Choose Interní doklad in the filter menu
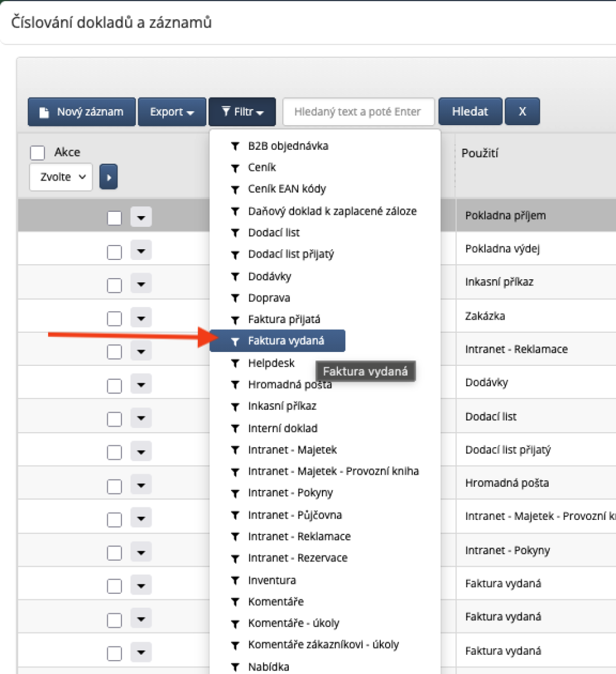The height and width of the screenshot is (674, 616). tap(283, 428)
